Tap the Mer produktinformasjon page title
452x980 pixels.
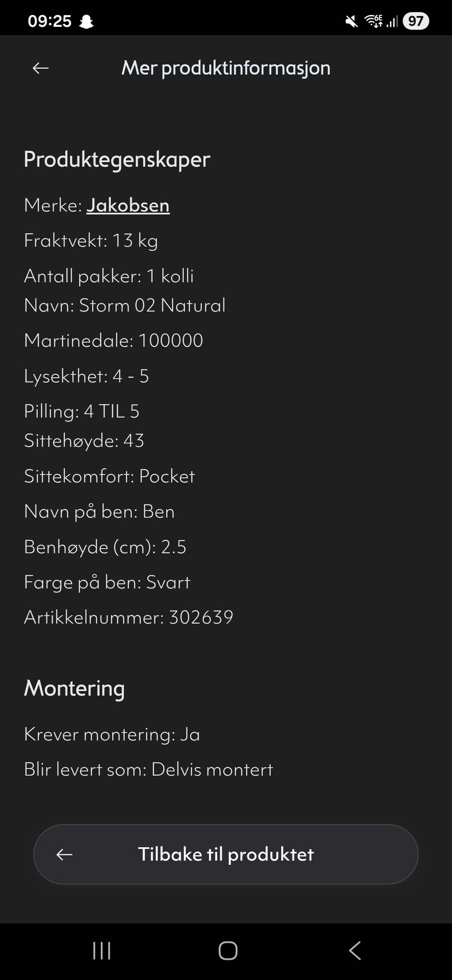pos(226,68)
